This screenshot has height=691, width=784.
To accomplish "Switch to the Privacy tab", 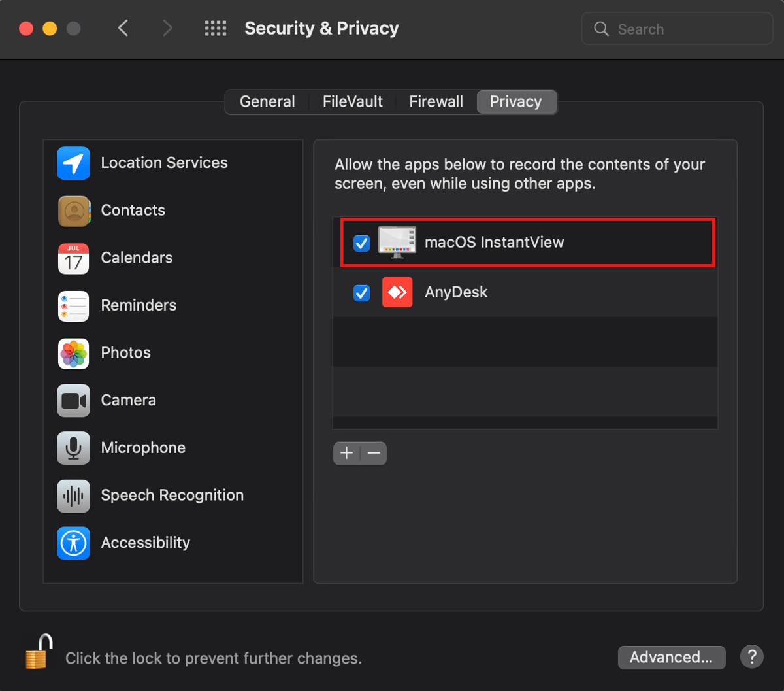I will [516, 101].
